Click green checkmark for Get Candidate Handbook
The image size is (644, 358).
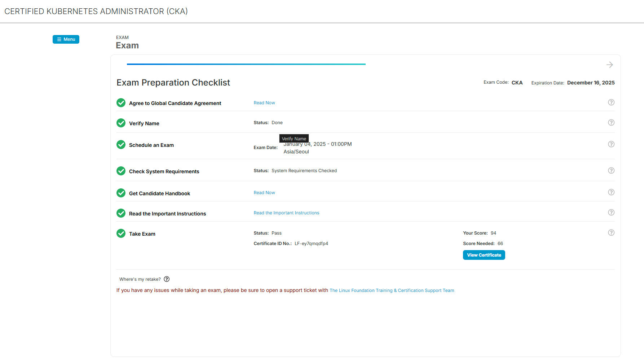click(x=121, y=193)
